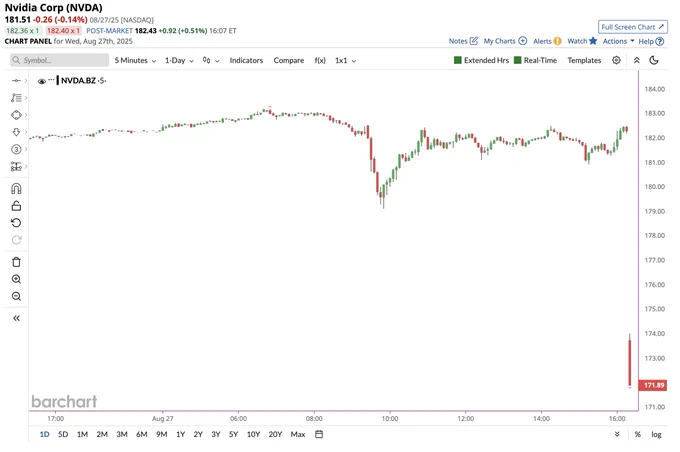Select the crosshair line tool in sidebar
Screen dimensions: 680x452
pos(16,81)
